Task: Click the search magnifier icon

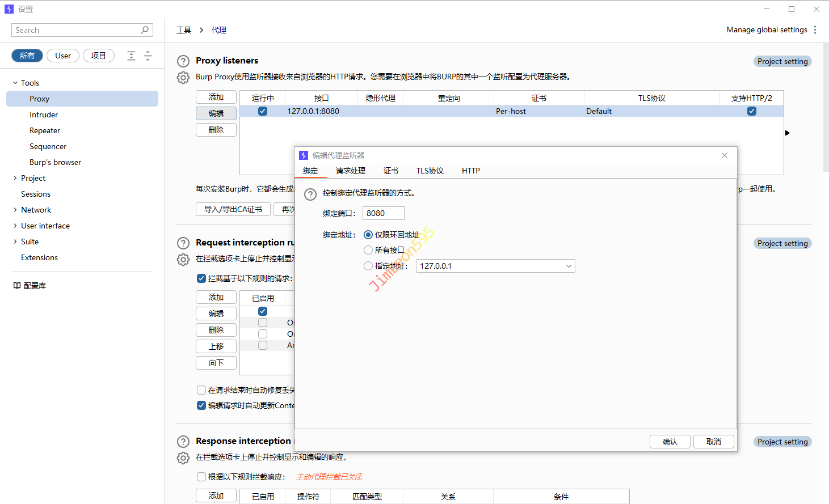Action: [x=145, y=30]
